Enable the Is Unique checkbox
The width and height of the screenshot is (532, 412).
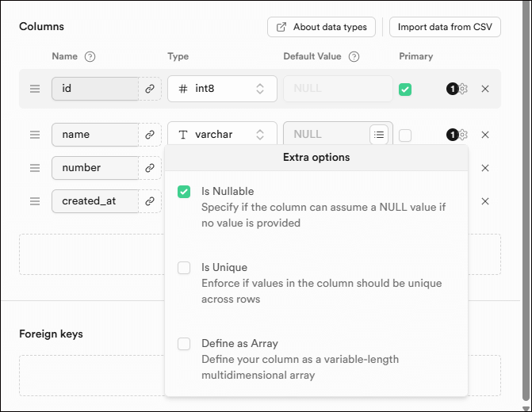[x=184, y=268]
